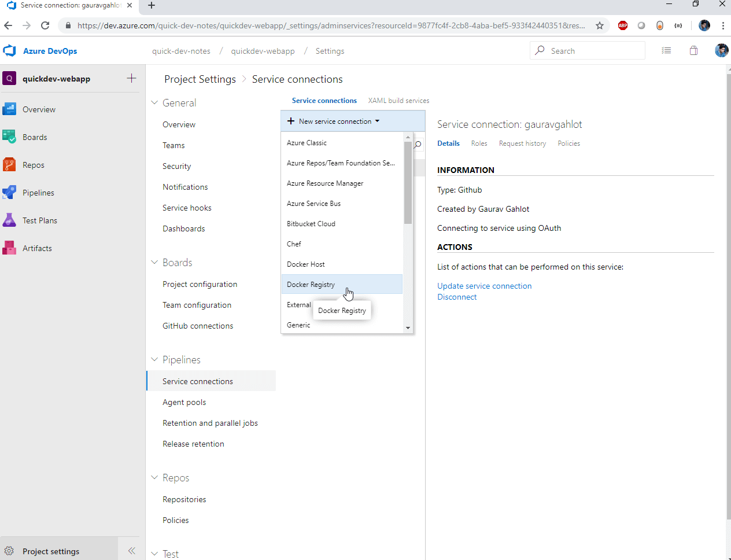731x560 pixels.
Task: Open Retention and parallel jobs
Action: (x=211, y=423)
